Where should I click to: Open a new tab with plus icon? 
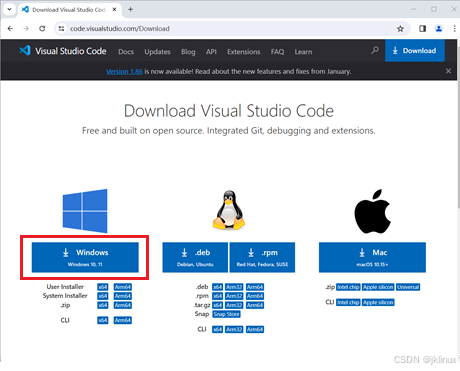tap(131, 9)
